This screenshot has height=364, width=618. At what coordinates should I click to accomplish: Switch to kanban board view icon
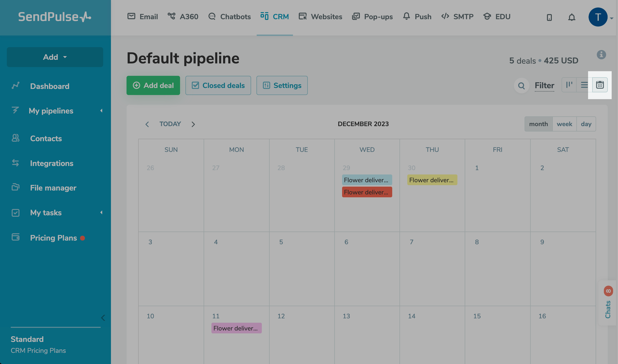click(x=569, y=85)
